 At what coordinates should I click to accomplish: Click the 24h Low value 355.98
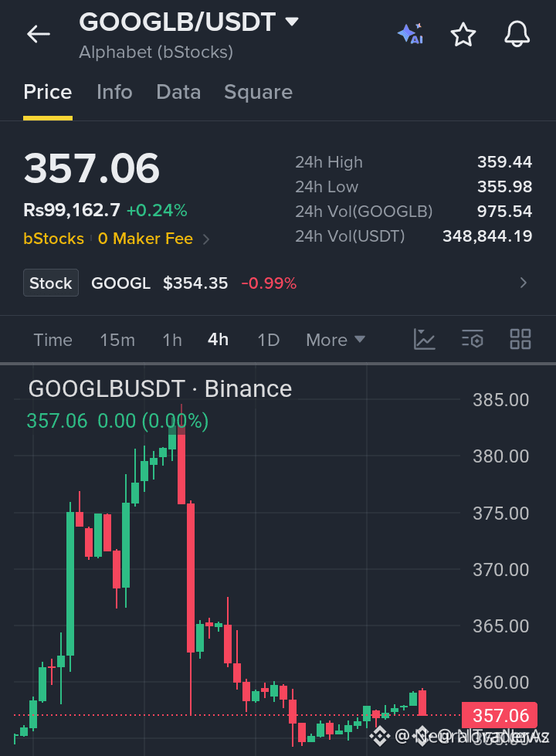click(504, 187)
